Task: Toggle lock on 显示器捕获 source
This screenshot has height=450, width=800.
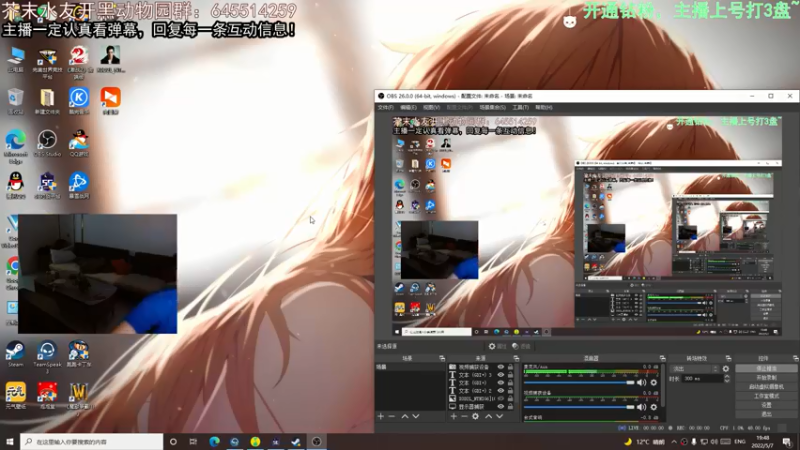Action: pyautogui.click(x=510, y=407)
